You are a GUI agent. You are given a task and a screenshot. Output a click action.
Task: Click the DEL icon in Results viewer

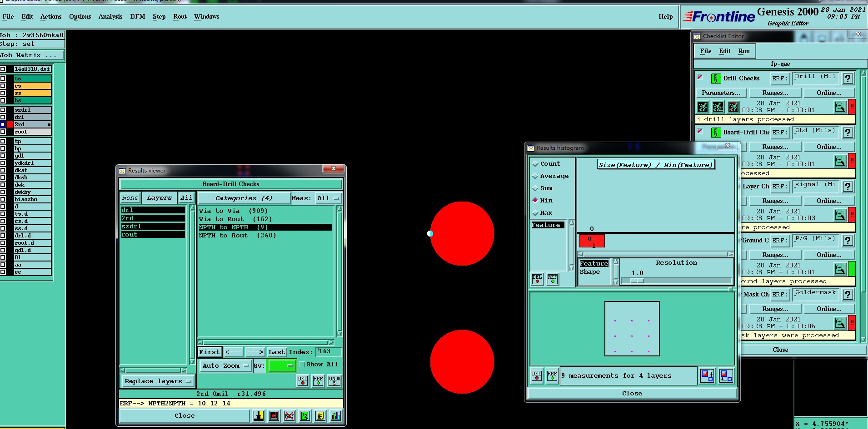point(303,381)
